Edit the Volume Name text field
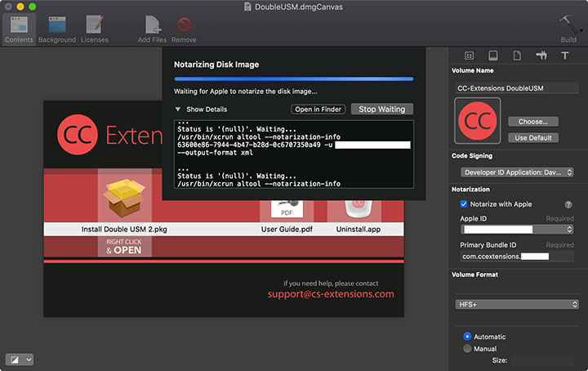The image size is (588, 371). point(517,88)
